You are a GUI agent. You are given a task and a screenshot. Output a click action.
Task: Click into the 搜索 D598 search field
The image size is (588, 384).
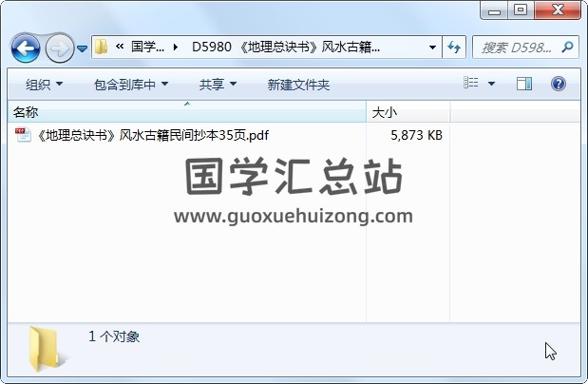click(x=517, y=48)
